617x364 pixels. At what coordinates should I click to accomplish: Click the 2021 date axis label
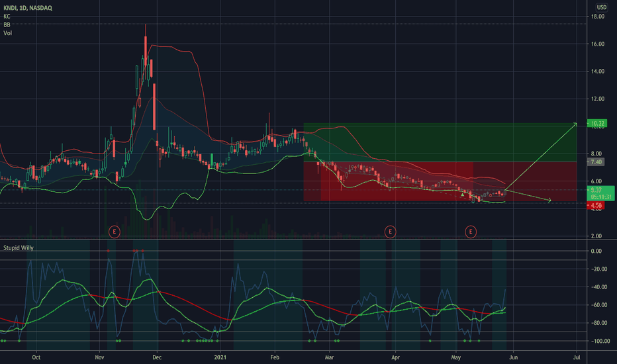click(x=220, y=357)
